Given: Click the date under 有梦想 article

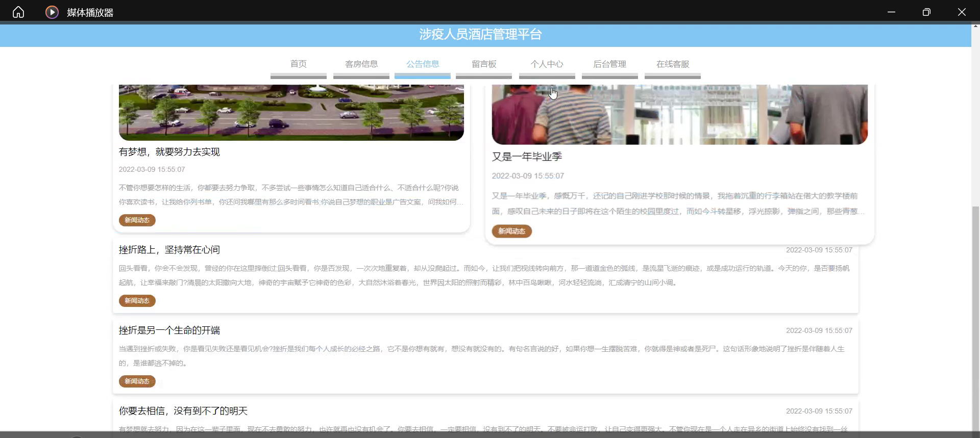Looking at the screenshot, I should (x=152, y=169).
